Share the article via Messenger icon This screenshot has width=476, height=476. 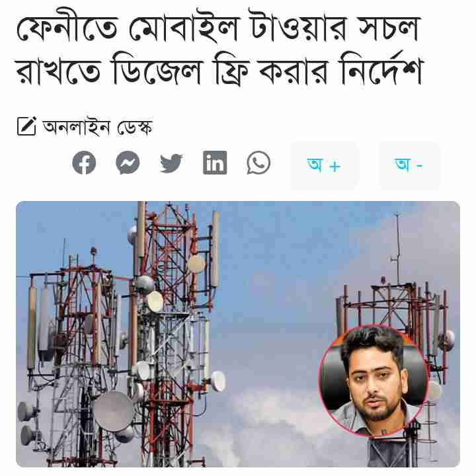coord(128,163)
